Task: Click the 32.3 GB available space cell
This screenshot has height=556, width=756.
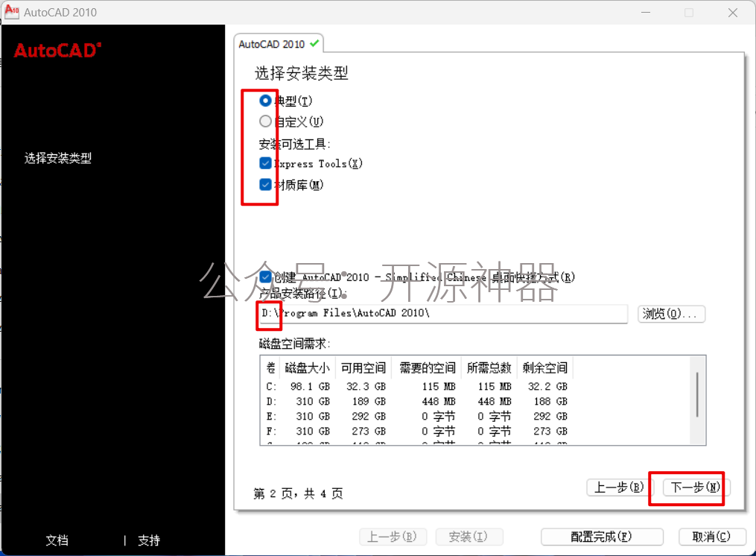Action: (366, 387)
